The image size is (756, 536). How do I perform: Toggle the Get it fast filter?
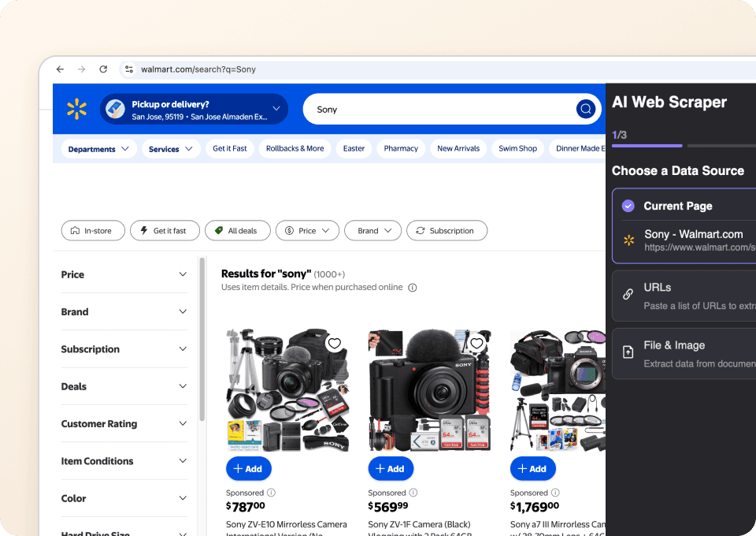tap(164, 231)
